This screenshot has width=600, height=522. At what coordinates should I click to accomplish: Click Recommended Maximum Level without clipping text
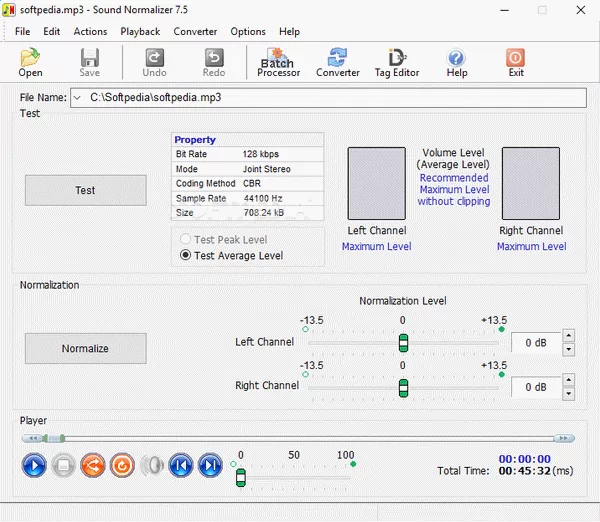pos(454,189)
